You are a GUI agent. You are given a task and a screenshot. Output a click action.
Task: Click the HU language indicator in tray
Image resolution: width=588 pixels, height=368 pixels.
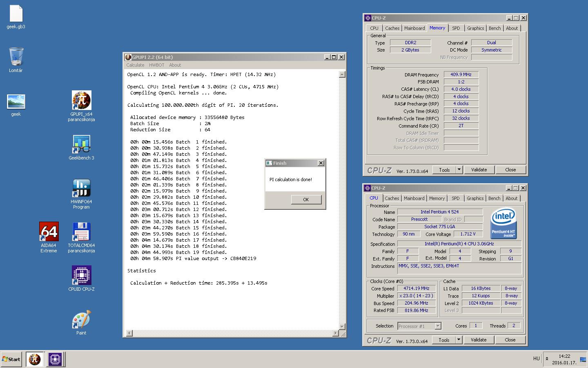click(x=537, y=359)
